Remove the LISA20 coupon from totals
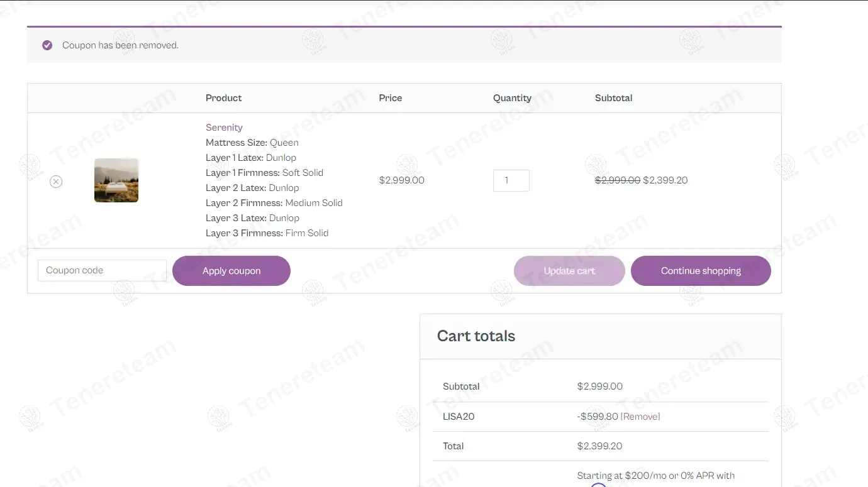 coord(640,417)
